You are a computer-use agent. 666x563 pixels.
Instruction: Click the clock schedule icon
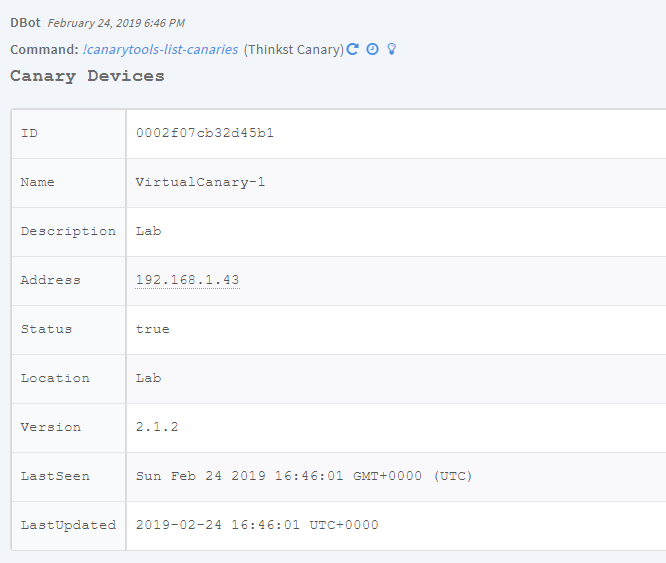click(372, 49)
